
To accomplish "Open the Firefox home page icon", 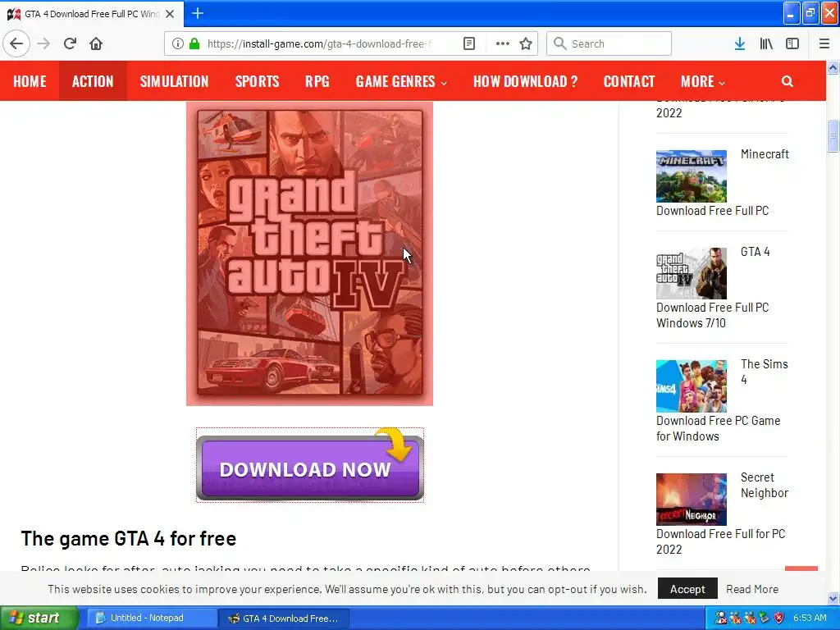I will pos(96,43).
